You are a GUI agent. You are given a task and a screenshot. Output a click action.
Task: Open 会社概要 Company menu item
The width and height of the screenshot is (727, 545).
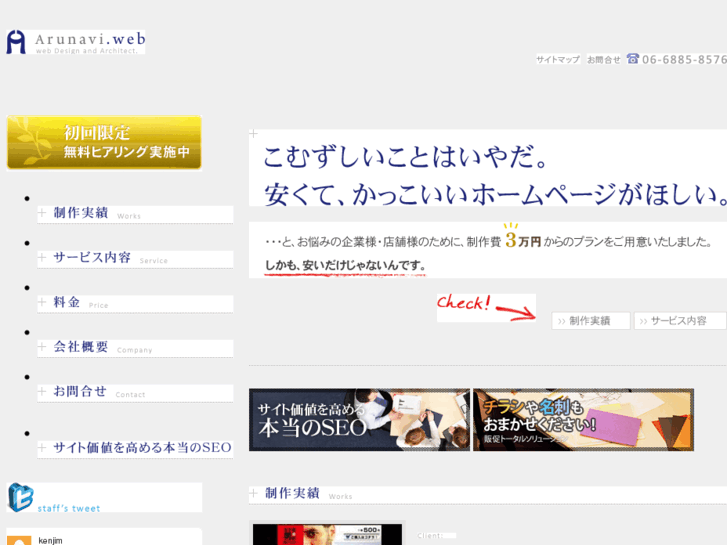pos(135,347)
